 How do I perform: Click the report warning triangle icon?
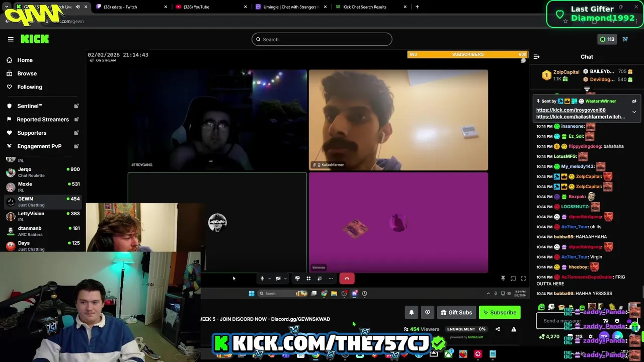pos(514,329)
